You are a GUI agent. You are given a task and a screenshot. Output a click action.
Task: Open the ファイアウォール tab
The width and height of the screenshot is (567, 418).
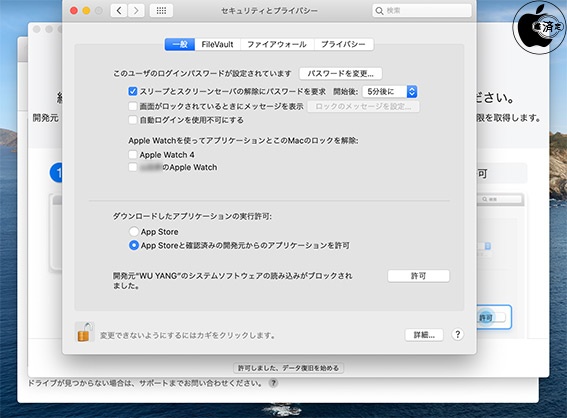(277, 44)
